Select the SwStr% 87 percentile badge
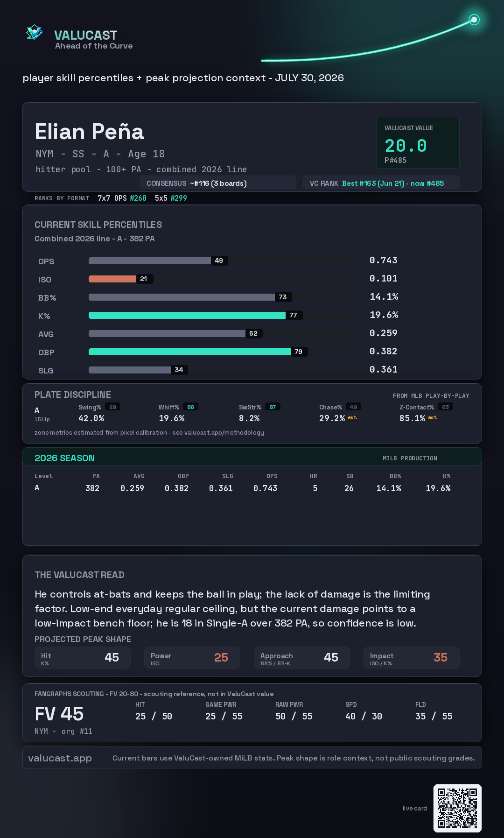 (x=273, y=407)
